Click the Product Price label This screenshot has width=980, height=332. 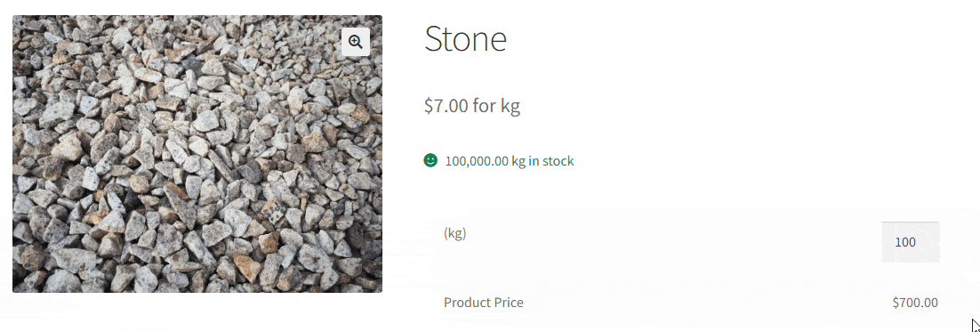(x=484, y=303)
